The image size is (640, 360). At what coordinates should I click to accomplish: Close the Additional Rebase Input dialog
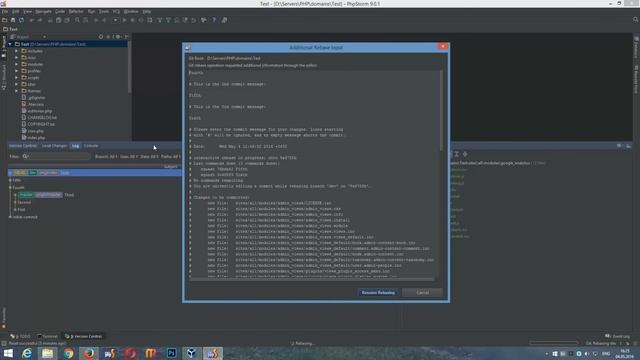[x=443, y=47]
